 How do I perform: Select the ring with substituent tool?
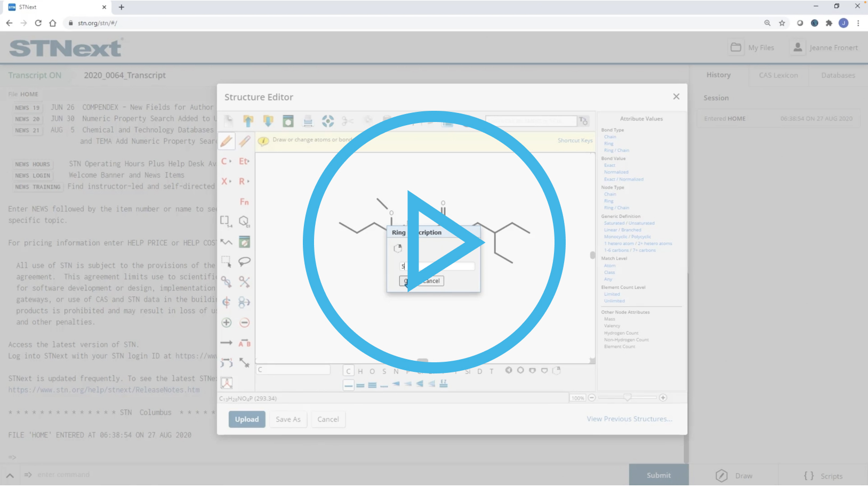click(244, 221)
